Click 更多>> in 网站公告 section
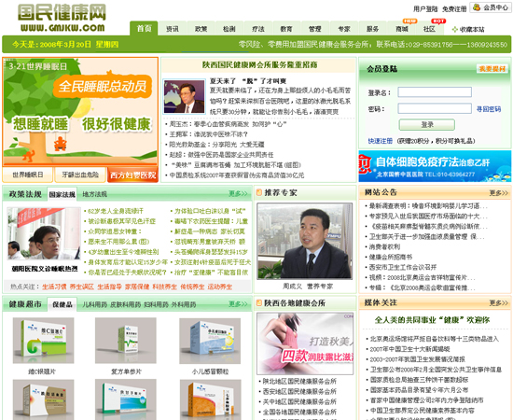This screenshot has width=513, height=420. [x=499, y=193]
